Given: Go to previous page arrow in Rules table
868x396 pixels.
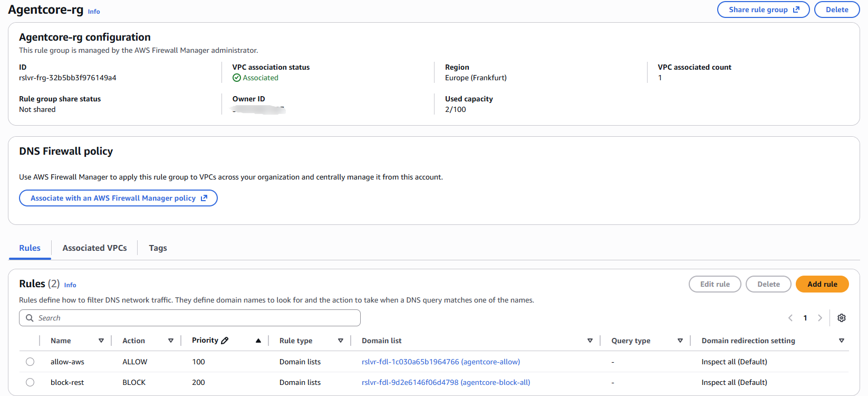Looking at the screenshot, I should 790,318.
